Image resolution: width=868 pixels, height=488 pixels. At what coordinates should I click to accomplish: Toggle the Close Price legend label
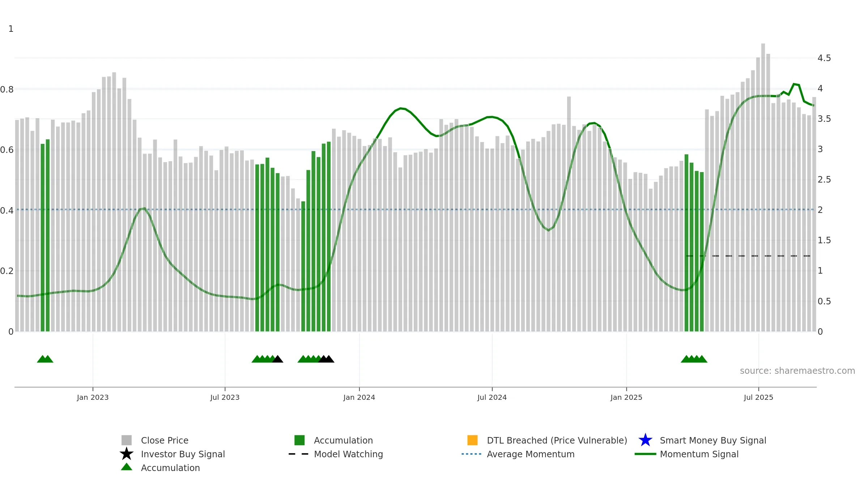click(x=165, y=440)
